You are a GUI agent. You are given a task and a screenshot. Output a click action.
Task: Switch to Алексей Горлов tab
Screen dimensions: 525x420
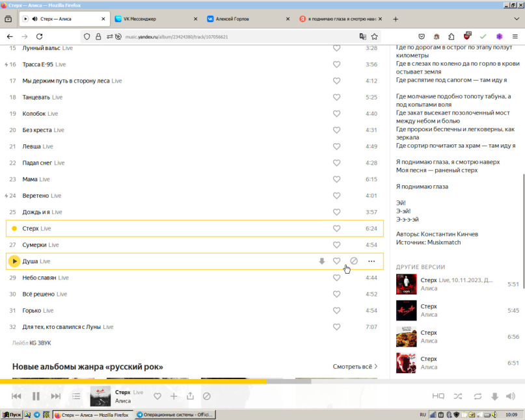(x=248, y=19)
